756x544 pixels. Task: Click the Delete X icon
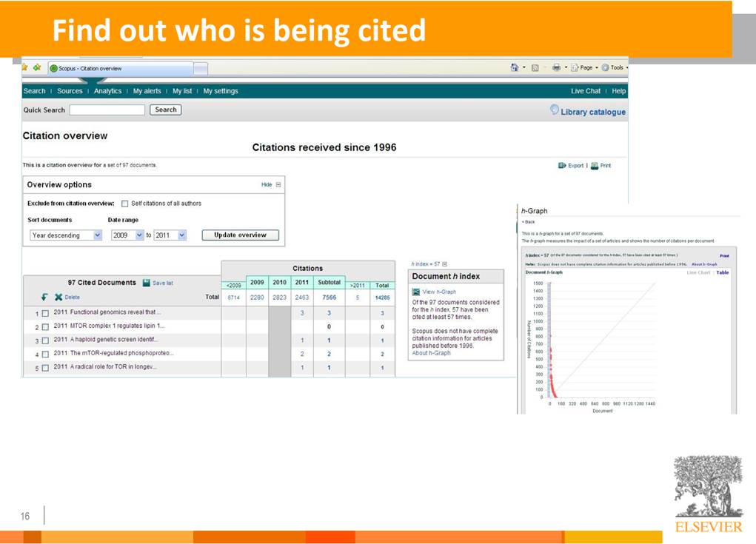pyautogui.click(x=58, y=297)
